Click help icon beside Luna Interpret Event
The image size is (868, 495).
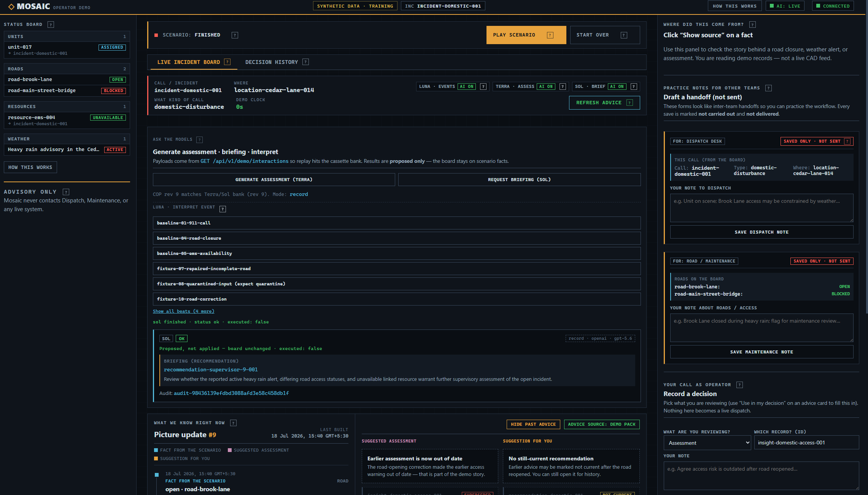point(223,209)
